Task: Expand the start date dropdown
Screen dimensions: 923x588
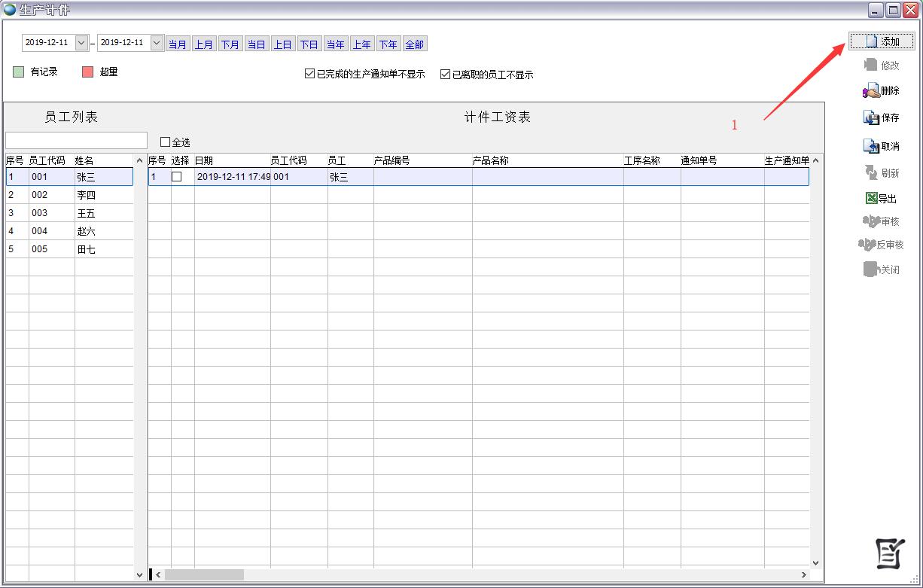Action: coord(82,43)
